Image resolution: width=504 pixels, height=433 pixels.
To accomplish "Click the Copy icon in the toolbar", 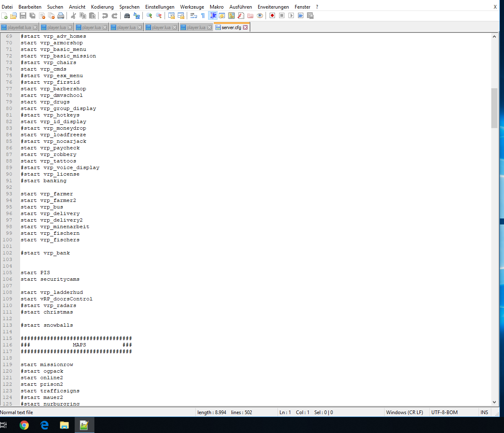I will click(83, 16).
